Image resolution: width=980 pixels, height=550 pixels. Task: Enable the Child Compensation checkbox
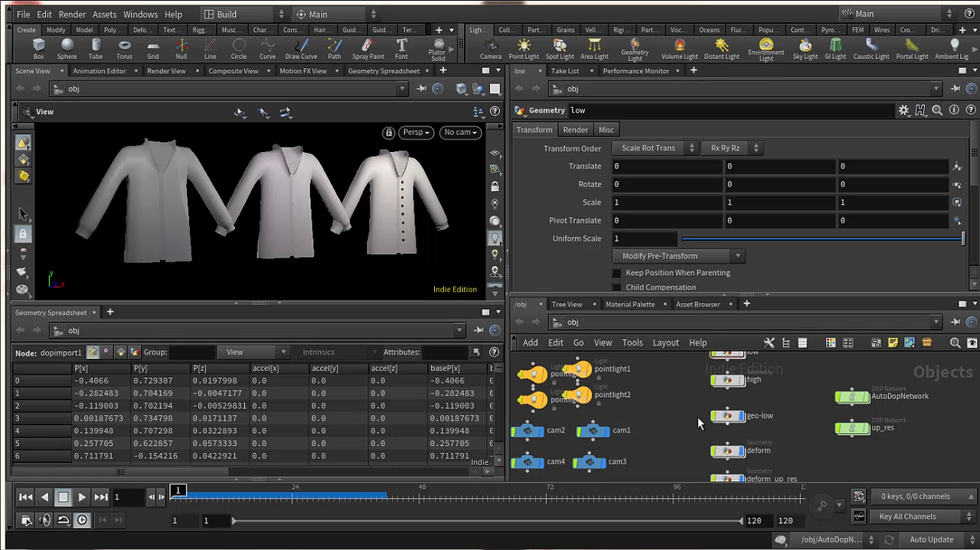click(x=617, y=288)
